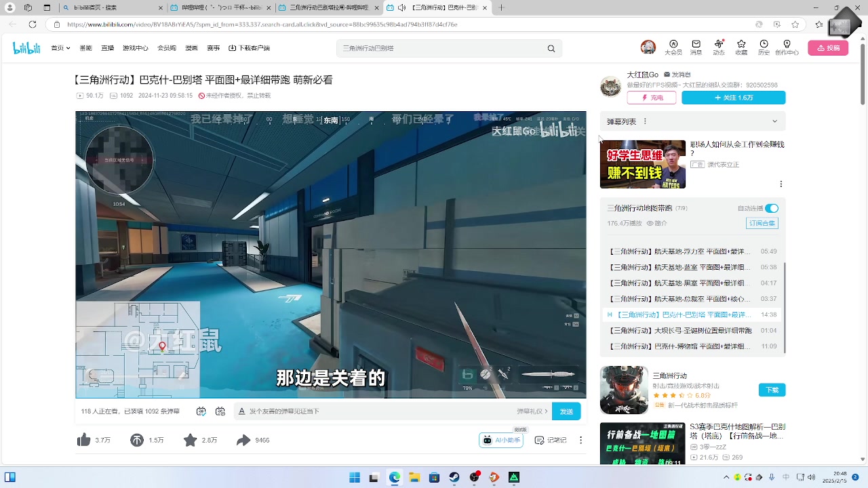Image resolution: width=868 pixels, height=488 pixels.
Task: Favorite the video with star icon (2.8万)
Action: point(190,440)
